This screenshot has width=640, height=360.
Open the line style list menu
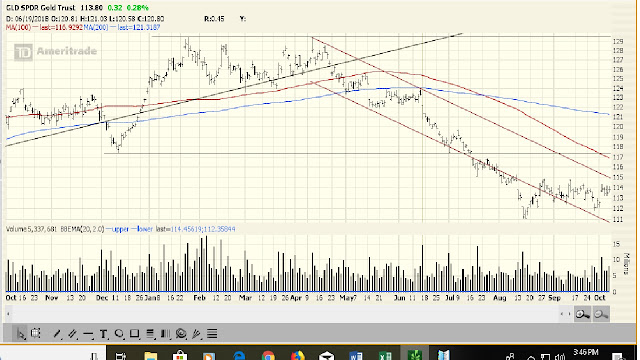212,334
